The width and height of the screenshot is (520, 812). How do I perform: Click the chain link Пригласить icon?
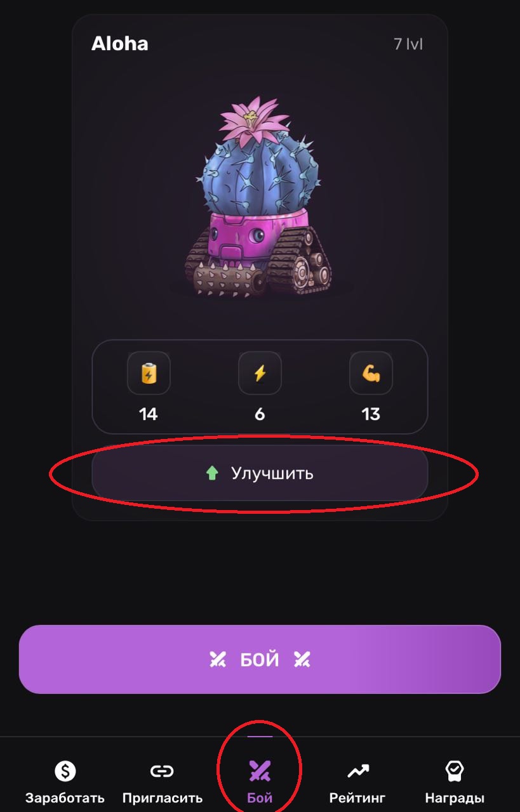[x=162, y=771]
